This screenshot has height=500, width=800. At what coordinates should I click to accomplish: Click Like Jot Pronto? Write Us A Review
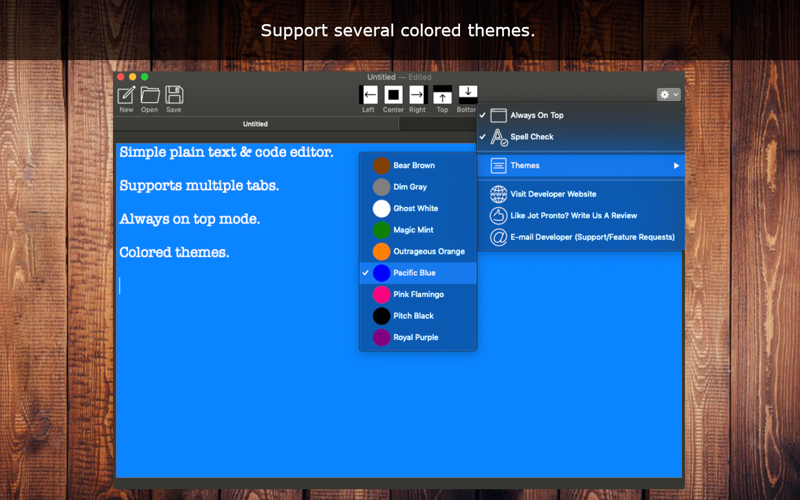(x=581, y=215)
